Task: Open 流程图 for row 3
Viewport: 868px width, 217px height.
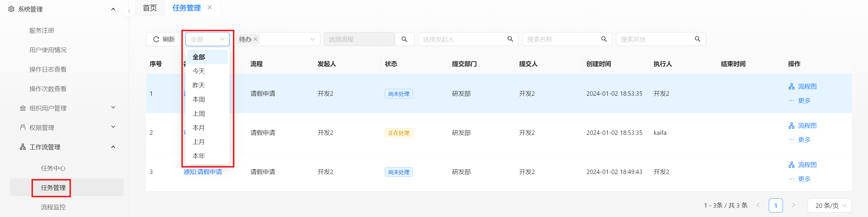Action: [x=803, y=164]
